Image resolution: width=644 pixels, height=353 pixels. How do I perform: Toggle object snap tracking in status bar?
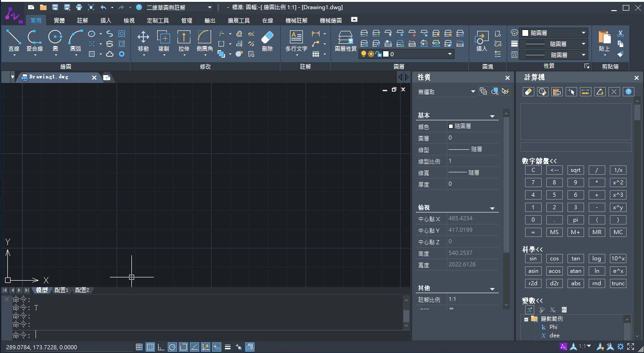pyautogui.click(x=194, y=347)
